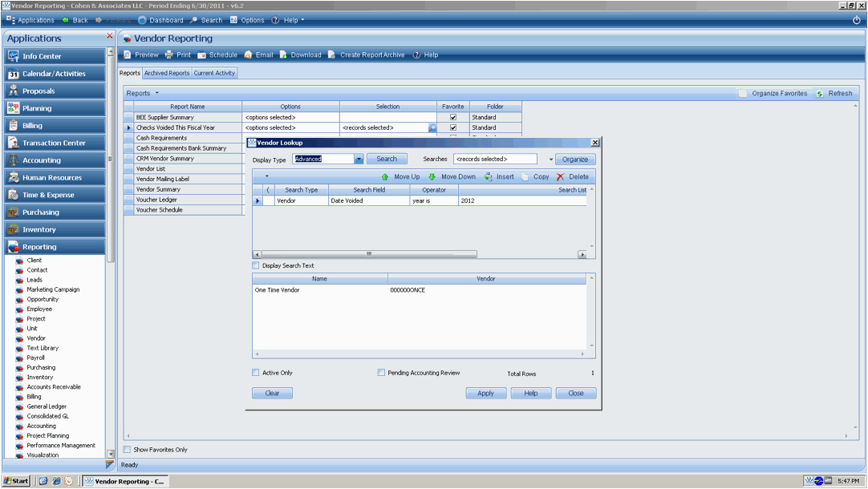The height and width of the screenshot is (489, 868).
Task: Expand the Searches records selected dropdown
Action: coord(551,160)
